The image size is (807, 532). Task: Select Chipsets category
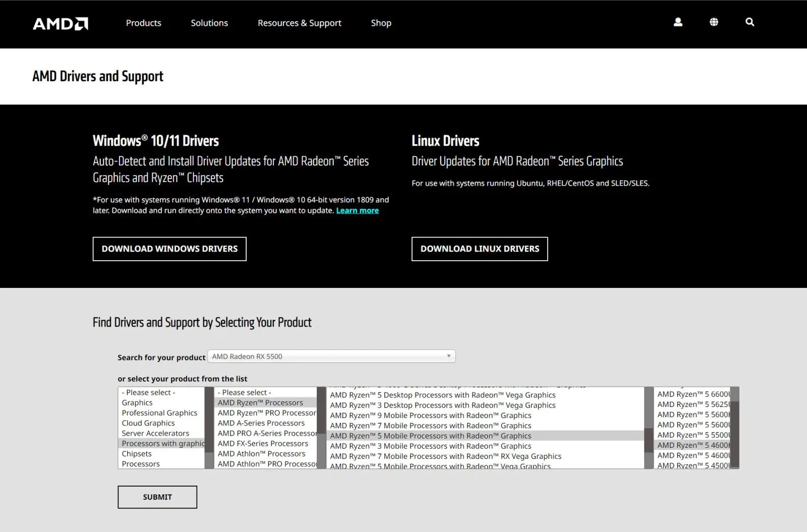[161, 453]
